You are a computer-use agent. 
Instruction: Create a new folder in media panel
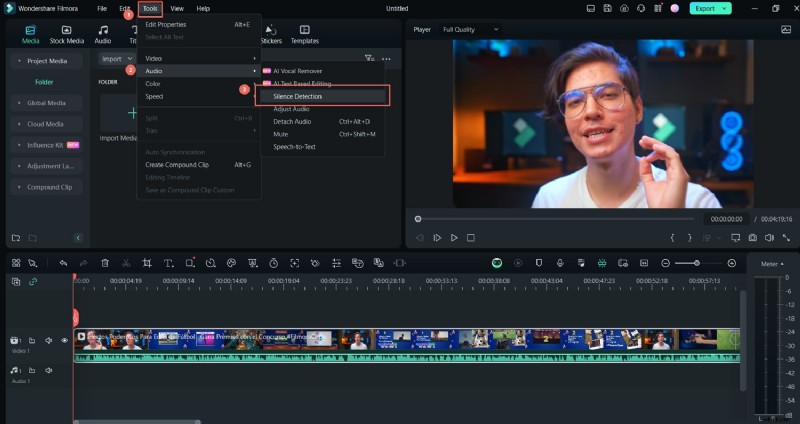click(16, 238)
